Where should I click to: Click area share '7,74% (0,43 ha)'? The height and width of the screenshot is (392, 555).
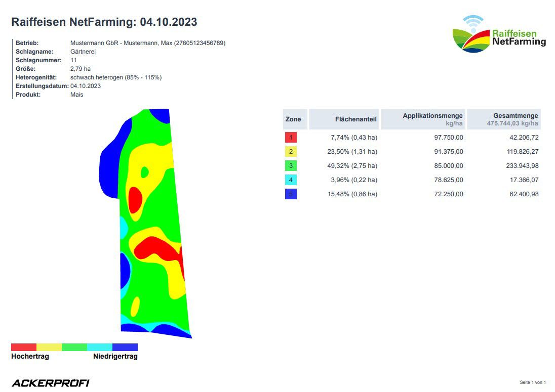pos(354,138)
